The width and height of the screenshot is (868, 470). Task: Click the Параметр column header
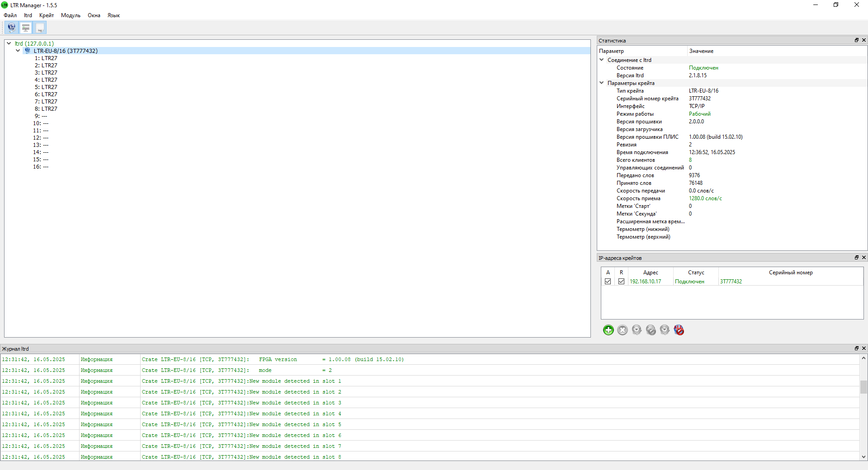coord(642,51)
